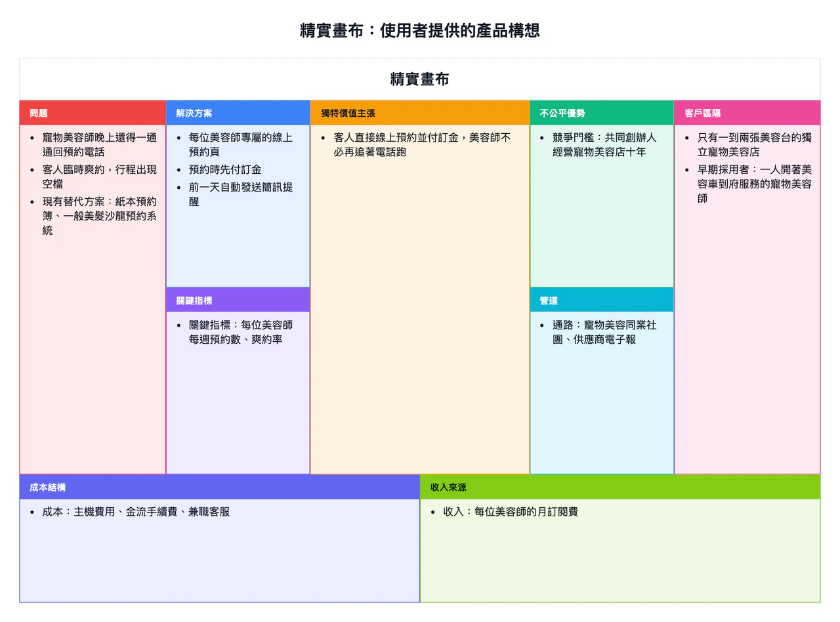Click the bullet '前一天自動發送簡訊提醒'
This screenshot has width=840, height=622.
241,194
